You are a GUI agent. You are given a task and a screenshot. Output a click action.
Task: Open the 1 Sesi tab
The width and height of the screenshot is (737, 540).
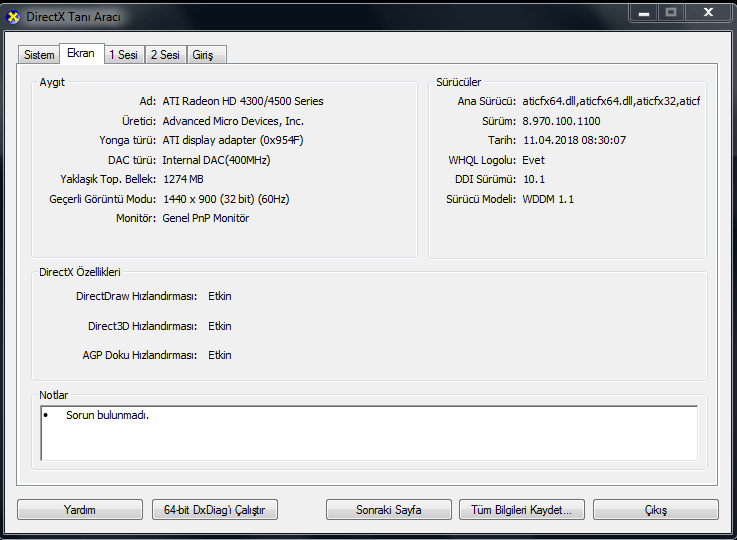[124, 55]
